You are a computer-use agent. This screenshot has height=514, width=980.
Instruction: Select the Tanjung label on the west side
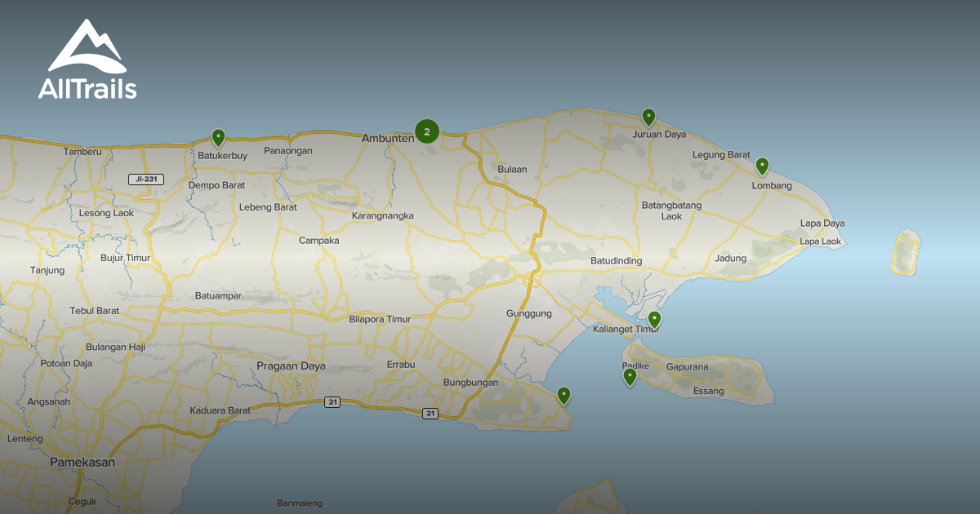click(x=46, y=270)
